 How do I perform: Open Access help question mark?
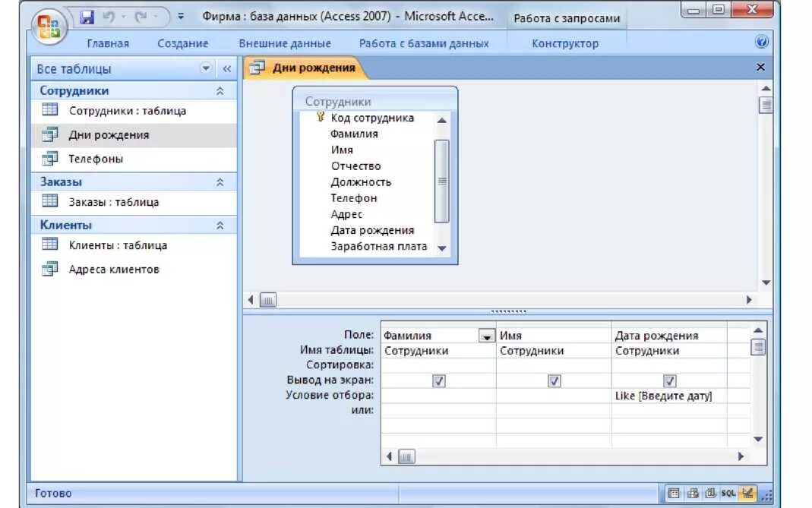tap(761, 42)
